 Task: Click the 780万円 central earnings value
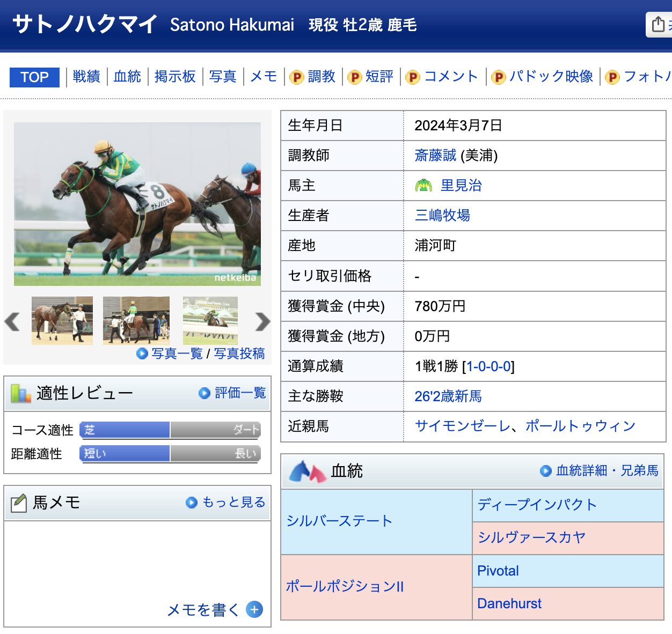[x=440, y=306]
